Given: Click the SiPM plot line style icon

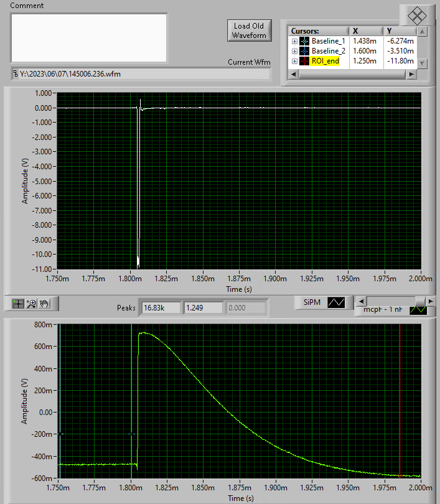Looking at the screenshot, I should (x=337, y=302).
